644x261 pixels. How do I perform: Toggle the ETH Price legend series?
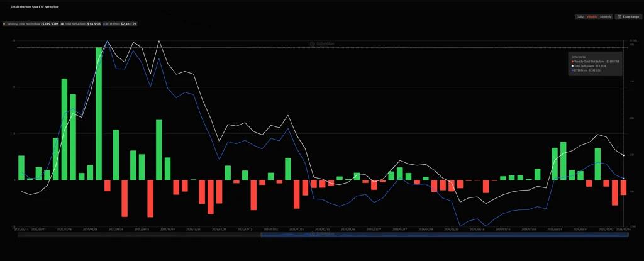point(120,24)
